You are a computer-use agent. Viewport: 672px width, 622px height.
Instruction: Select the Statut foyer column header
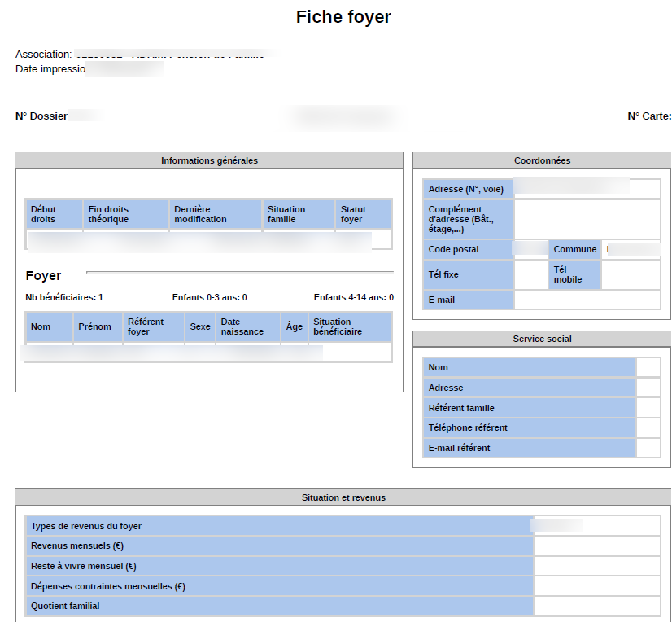point(363,214)
